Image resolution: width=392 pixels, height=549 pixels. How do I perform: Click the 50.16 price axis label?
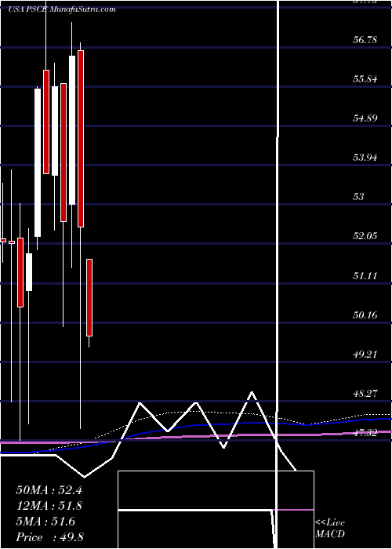365,315
